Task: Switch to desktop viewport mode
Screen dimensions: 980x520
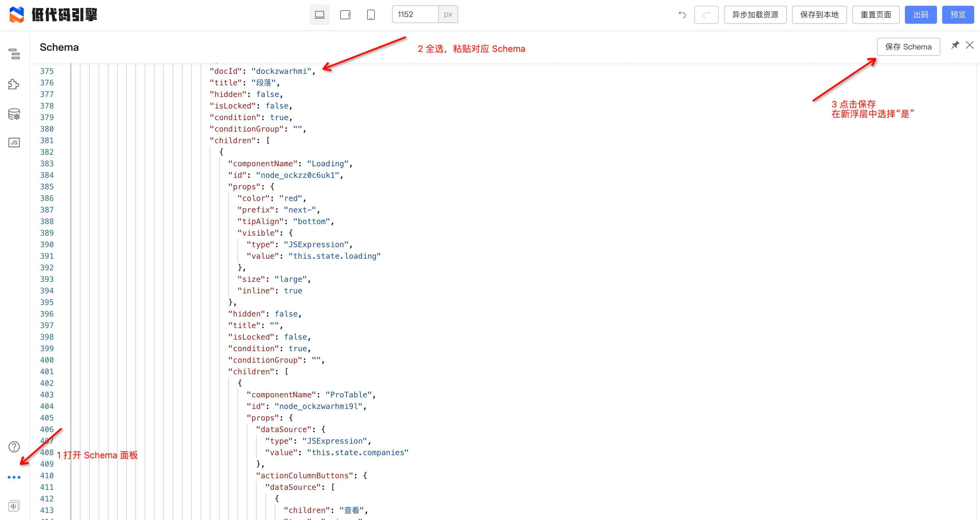Action: (319, 14)
